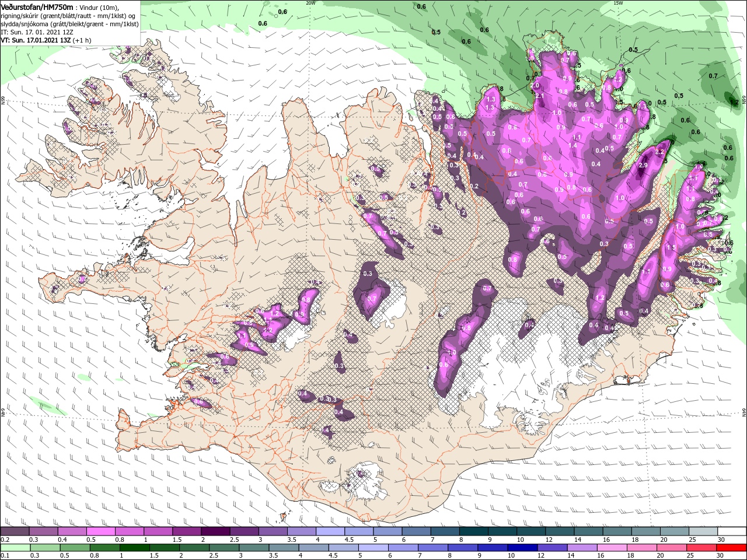Click the valid time 'VT: Sun. 17.01.2021 13Z'
Screen dimensions: 747x560
[x=36, y=41]
